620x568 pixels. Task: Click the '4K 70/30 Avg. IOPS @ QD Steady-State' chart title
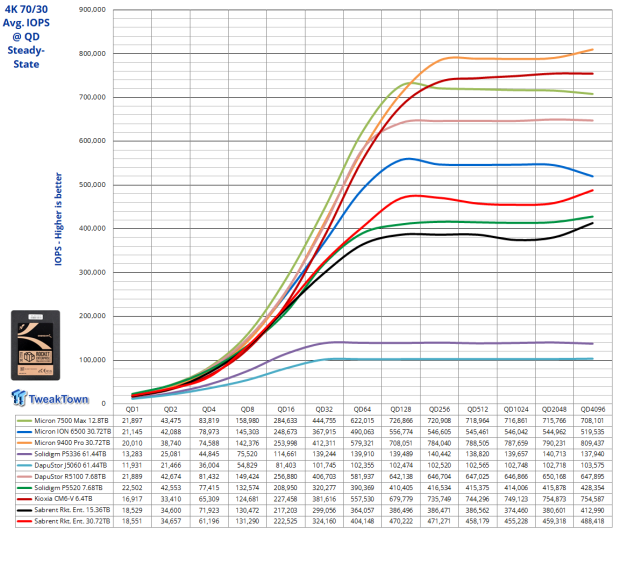(26, 36)
